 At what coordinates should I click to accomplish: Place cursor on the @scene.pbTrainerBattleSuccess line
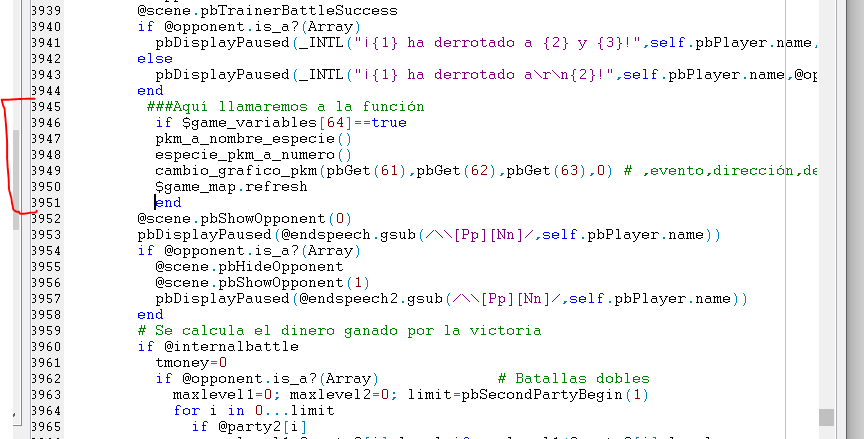click(266, 10)
